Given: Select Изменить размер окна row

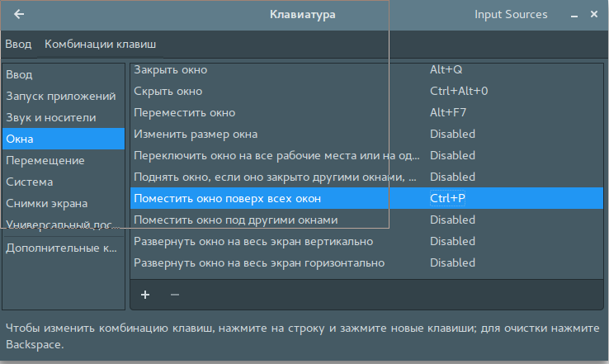Looking at the screenshot, I should coord(366,134).
